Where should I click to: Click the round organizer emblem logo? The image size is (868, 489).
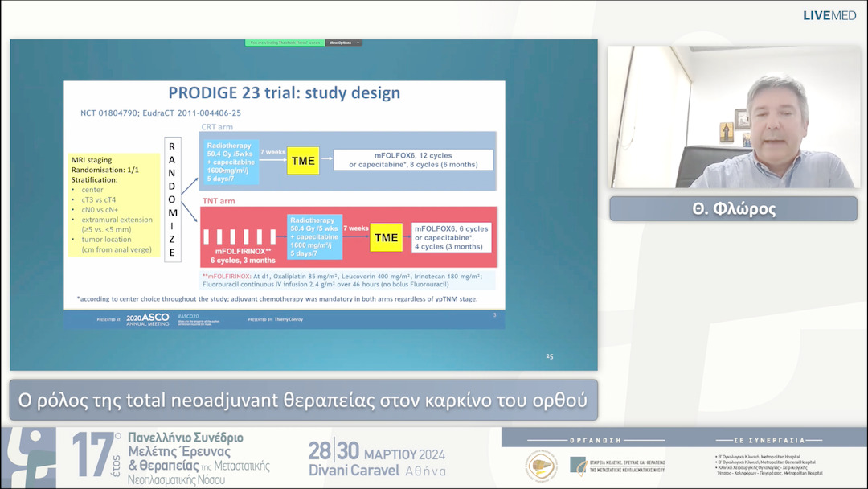[541, 466]
